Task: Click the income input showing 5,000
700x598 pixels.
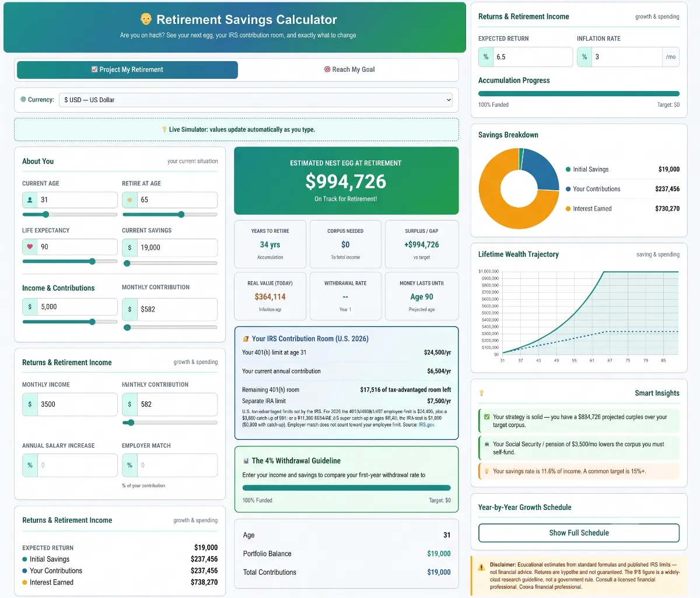Action: (77, 306)
